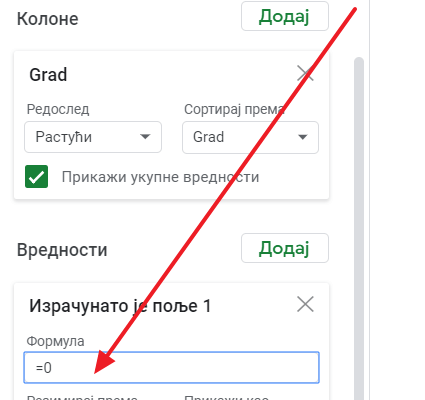Click Додај button beside Колоне heading
Viewport: 425px width, 400px height.
285,16
